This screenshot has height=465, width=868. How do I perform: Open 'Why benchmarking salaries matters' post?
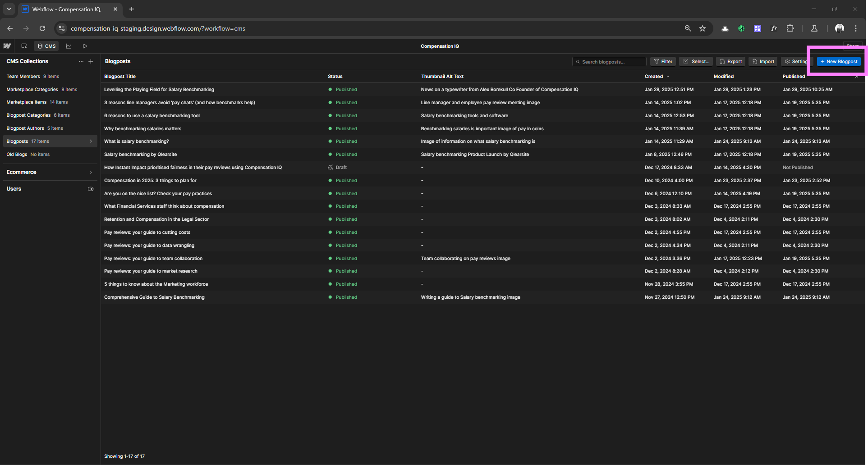click(x=142, y=129)
